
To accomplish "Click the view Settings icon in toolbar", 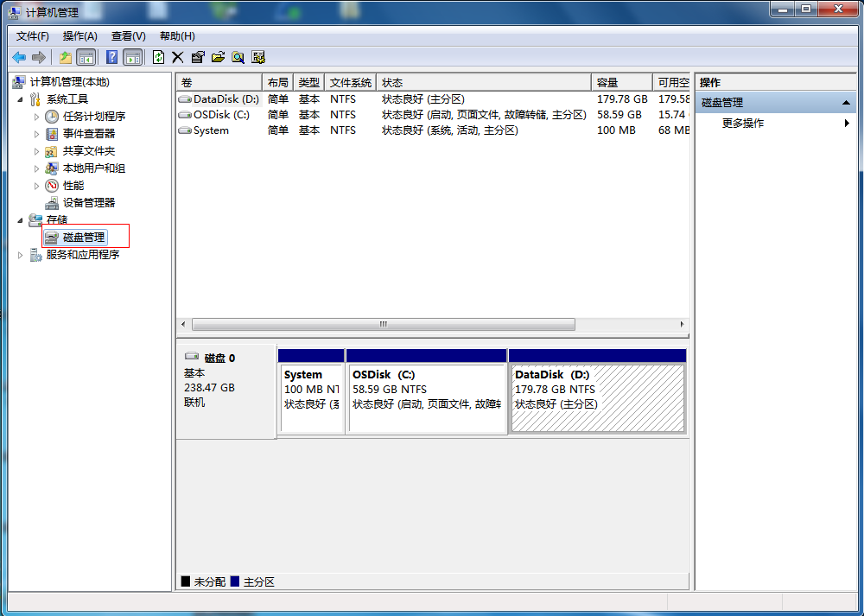I will [x=257, y=57].
